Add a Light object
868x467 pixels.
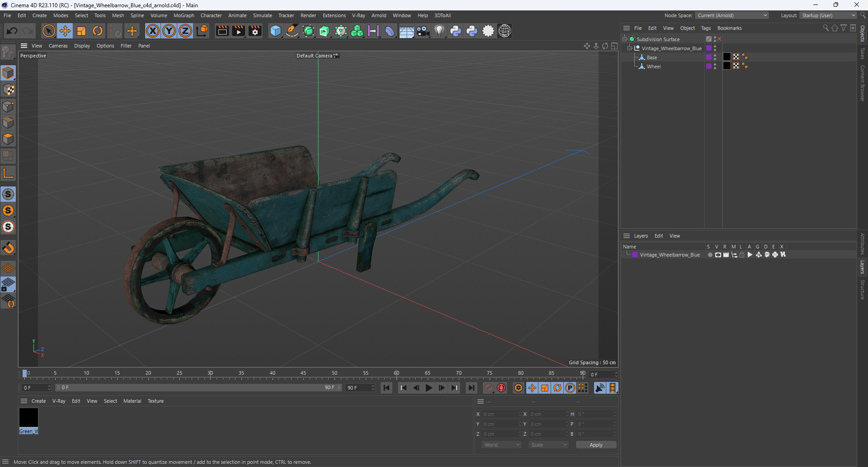[439, 31]
